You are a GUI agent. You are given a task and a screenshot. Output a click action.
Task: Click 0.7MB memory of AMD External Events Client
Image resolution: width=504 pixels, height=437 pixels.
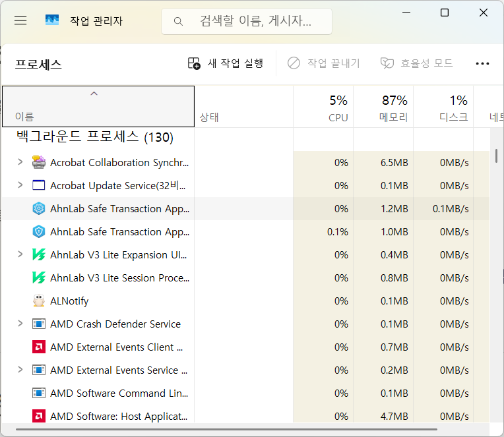(394, 347)
